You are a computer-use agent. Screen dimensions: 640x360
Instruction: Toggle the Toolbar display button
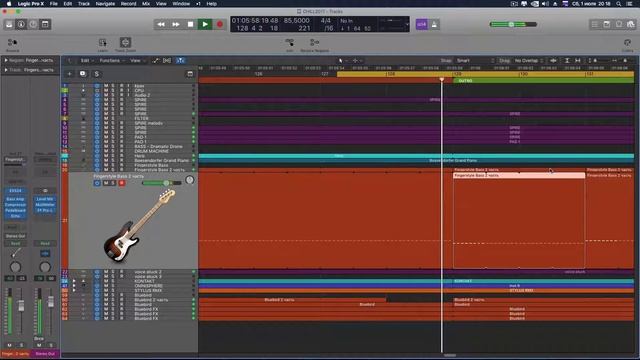click(45, 24)
